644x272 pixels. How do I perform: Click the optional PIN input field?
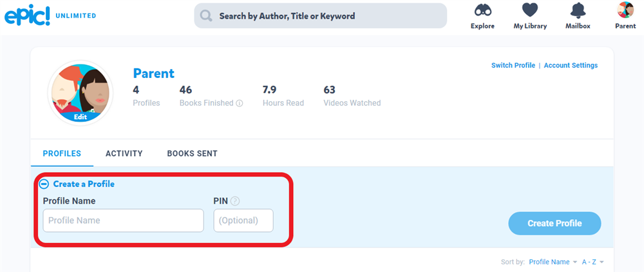tap(243, 220)
